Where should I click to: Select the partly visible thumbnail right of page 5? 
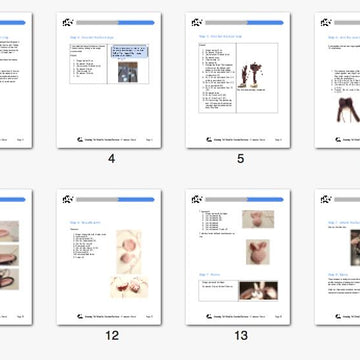pos(337,80)
